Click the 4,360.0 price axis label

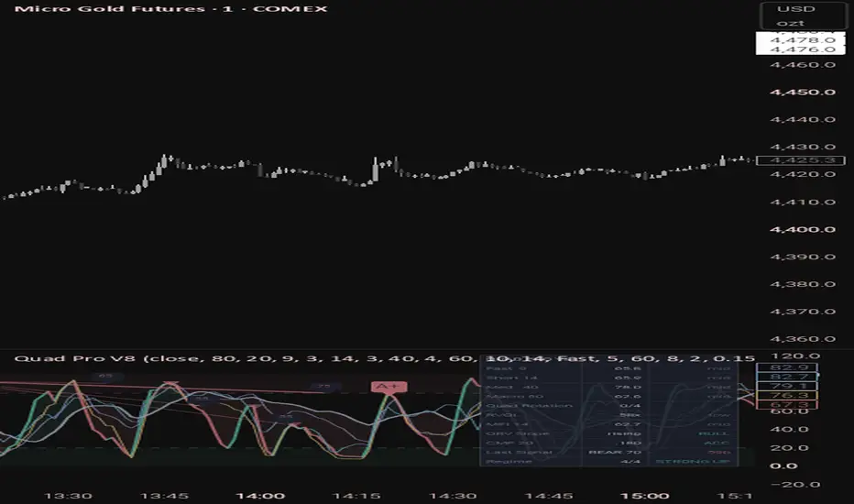point(803,339)
